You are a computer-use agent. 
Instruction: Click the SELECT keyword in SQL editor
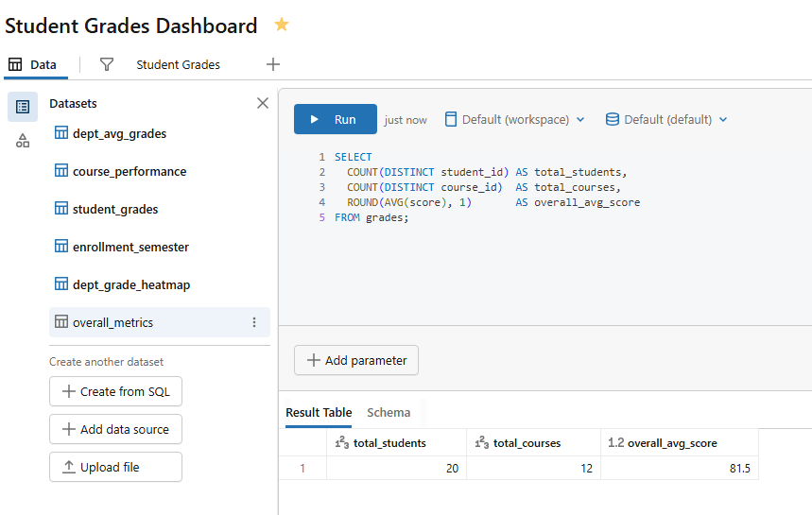pos(354,157)
